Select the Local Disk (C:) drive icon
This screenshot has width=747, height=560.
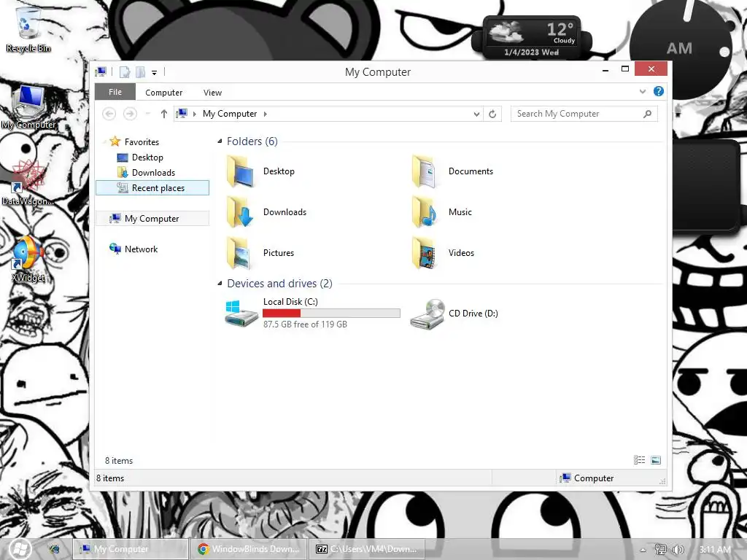click(241, 313)
